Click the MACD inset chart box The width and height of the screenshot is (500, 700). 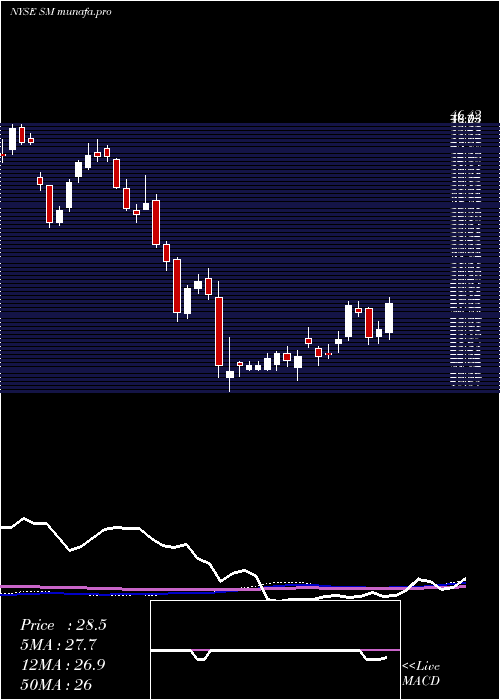click(x=275, y=650)
